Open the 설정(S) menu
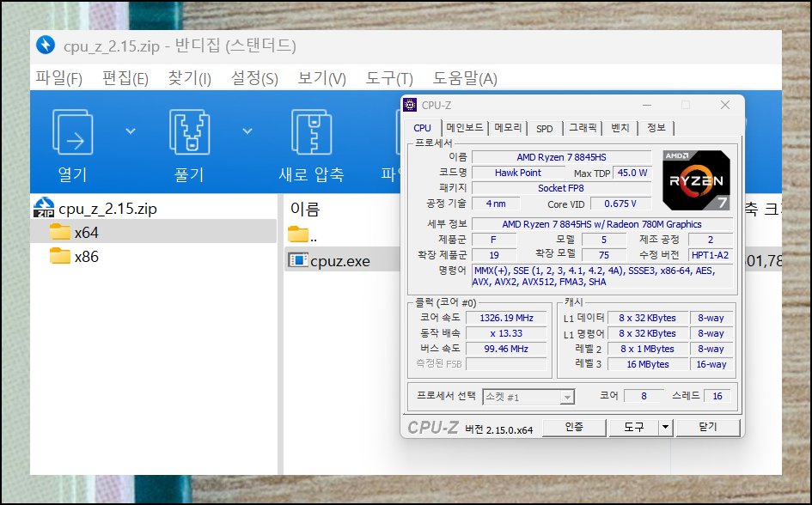Image resolution: width=812 pixels, height=505 pixels. (254, 79)
